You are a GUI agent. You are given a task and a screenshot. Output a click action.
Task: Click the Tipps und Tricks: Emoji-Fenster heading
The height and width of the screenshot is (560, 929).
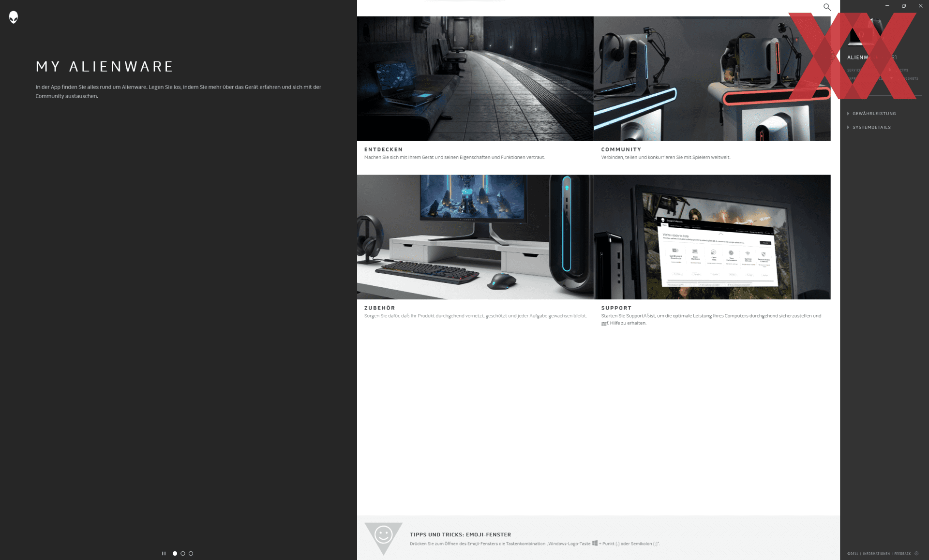[461, 534]
